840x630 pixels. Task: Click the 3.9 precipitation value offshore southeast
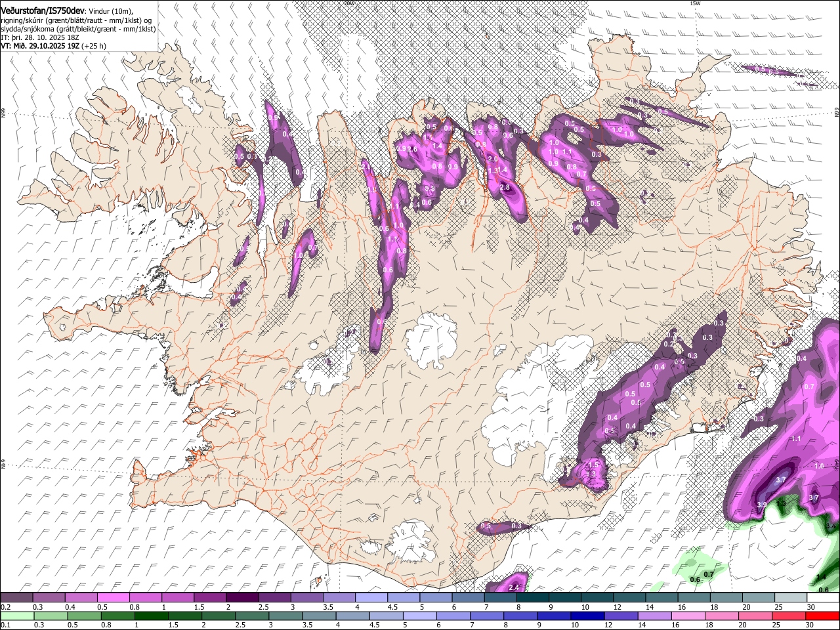tap(761, 505)
